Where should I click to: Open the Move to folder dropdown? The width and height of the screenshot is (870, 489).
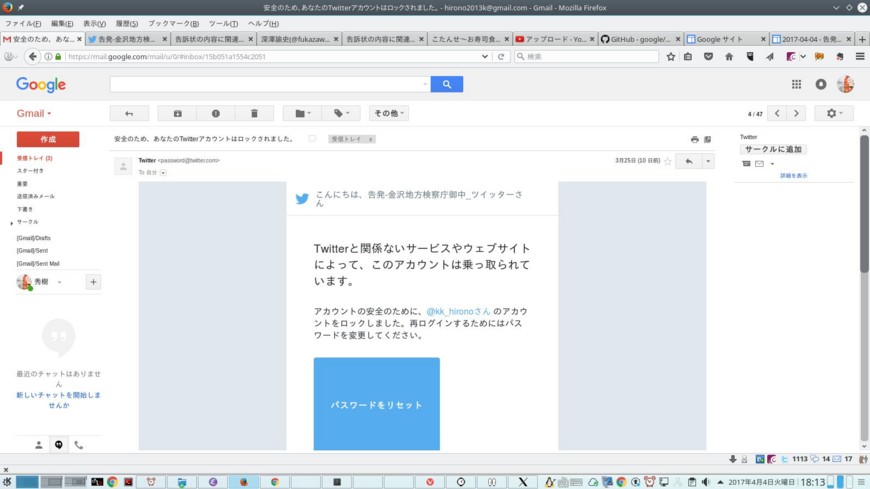click(x=301, y=113)
